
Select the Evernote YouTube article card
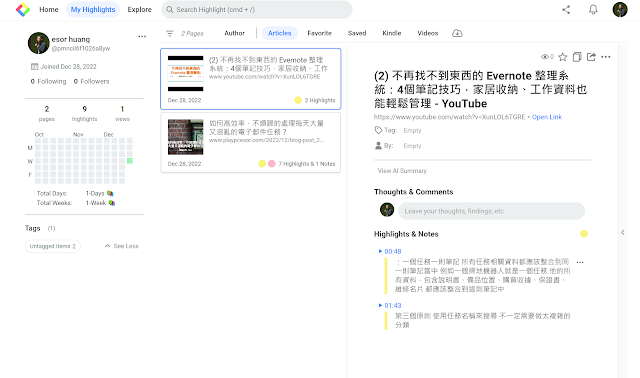coord(251,79)
